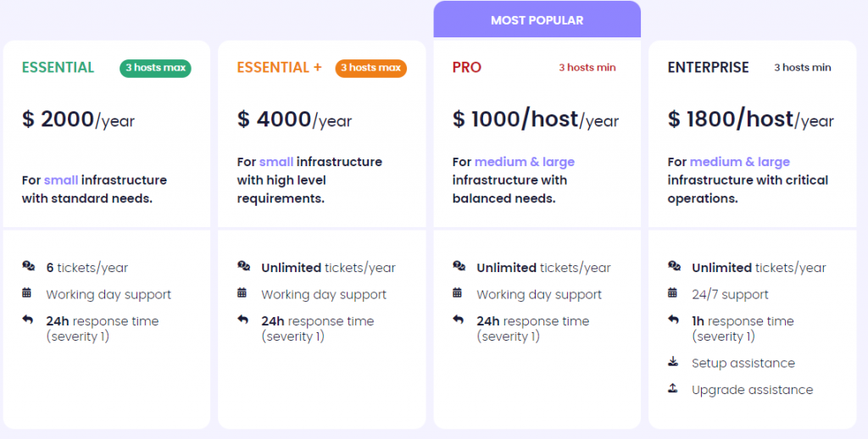868x439 pixels.
Task: Click the reply arrow icon in the Pro plan
Action: pyautogui.click(x=459, y=320)
